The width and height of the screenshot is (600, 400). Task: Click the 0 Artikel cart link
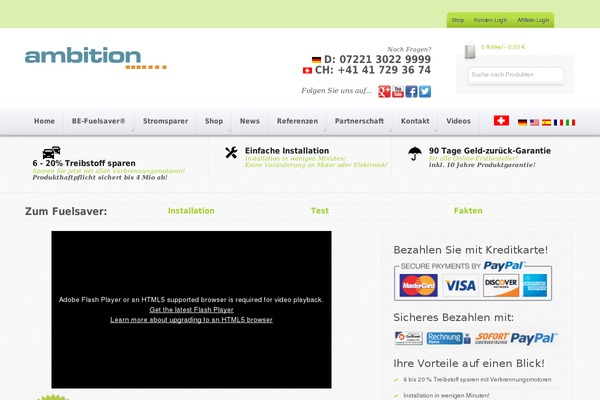503,47
